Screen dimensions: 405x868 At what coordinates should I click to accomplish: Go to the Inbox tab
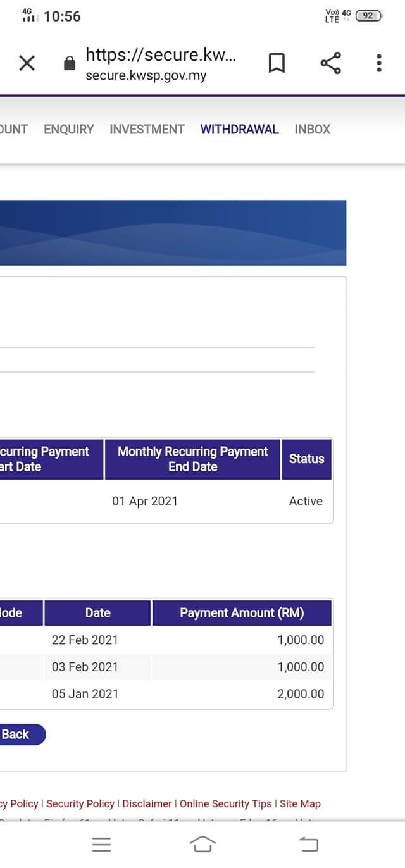[x=313, y=129]
